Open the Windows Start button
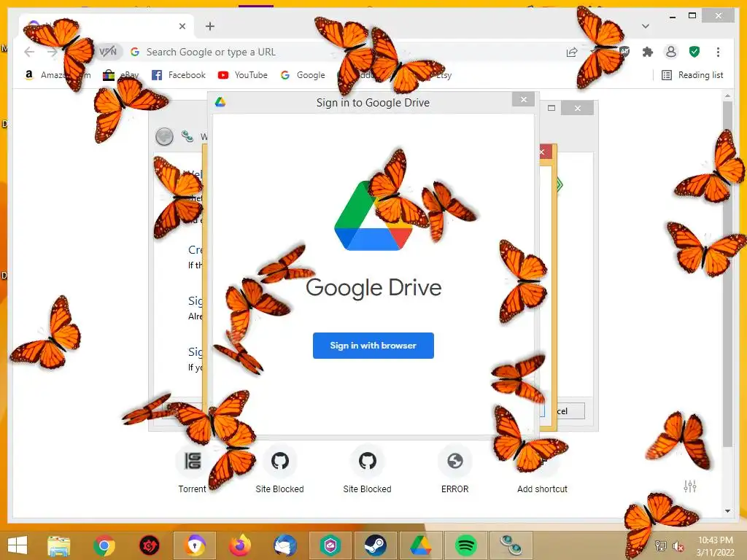This screenshot has width=747, height=560. [x=18, y=545]
